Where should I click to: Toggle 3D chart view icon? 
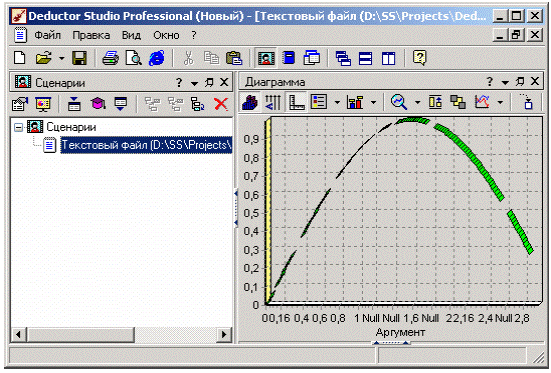250,103
